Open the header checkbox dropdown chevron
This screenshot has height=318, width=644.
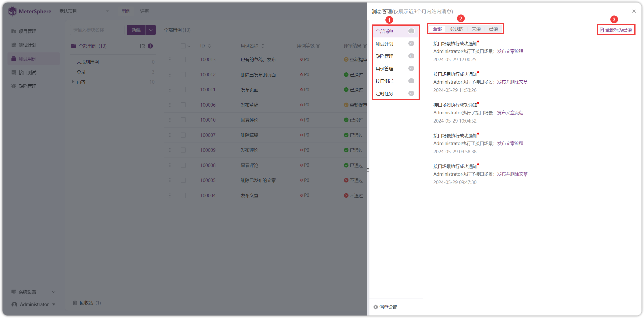click(189, 46)
